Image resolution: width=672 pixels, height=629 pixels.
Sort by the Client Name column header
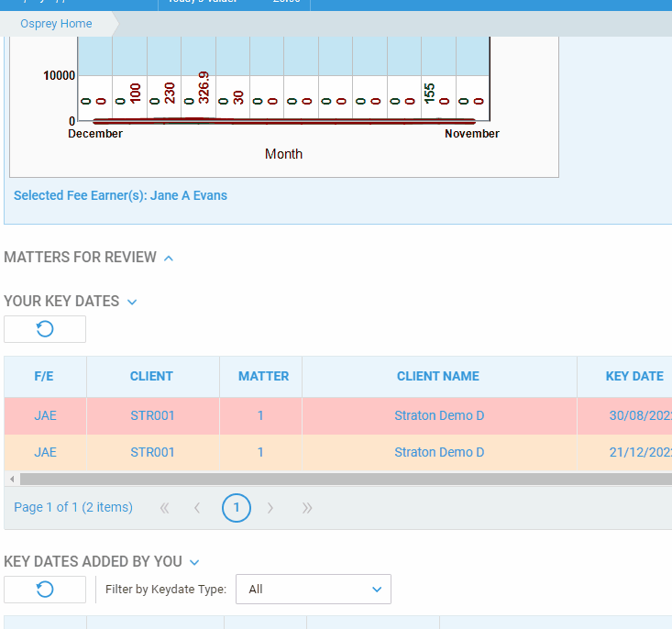(x=438, y=376)
